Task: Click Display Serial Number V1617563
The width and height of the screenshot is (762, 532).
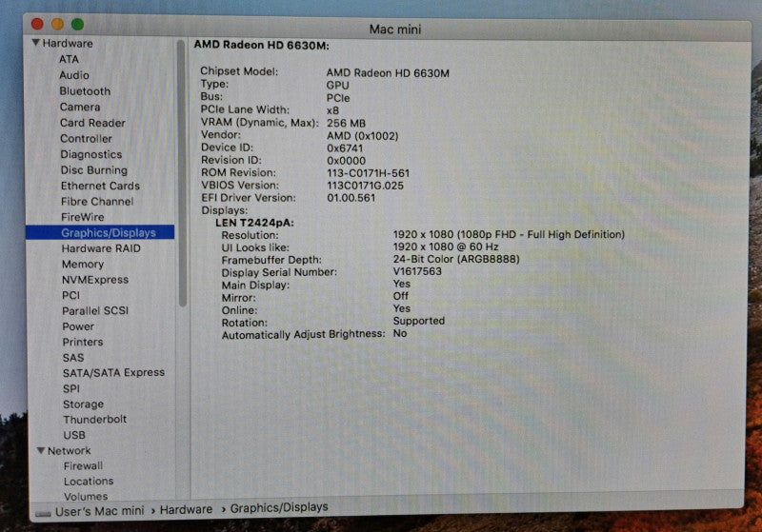Action: pyautogui.click(x=417, y=271)
